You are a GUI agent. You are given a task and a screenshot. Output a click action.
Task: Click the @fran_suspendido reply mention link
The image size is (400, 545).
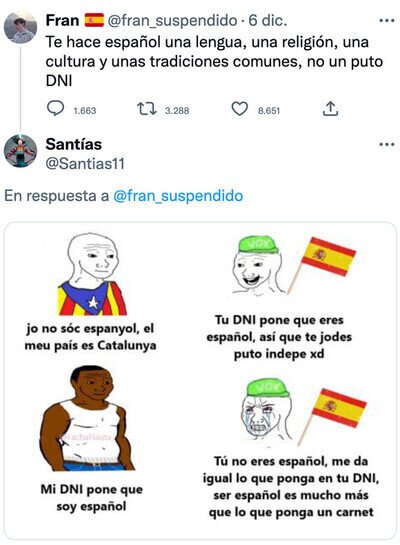pyautogui.click(x=178, y=196)
